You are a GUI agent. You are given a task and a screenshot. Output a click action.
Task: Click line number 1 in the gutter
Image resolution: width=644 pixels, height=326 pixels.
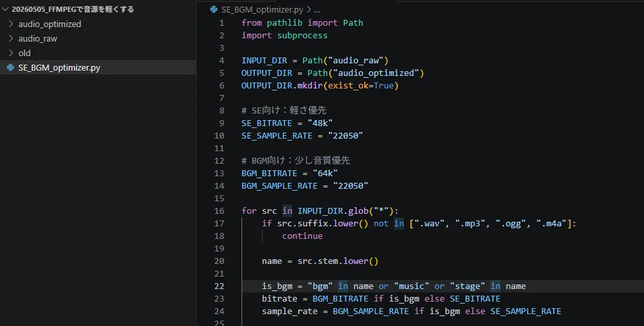tap(222, 23)
